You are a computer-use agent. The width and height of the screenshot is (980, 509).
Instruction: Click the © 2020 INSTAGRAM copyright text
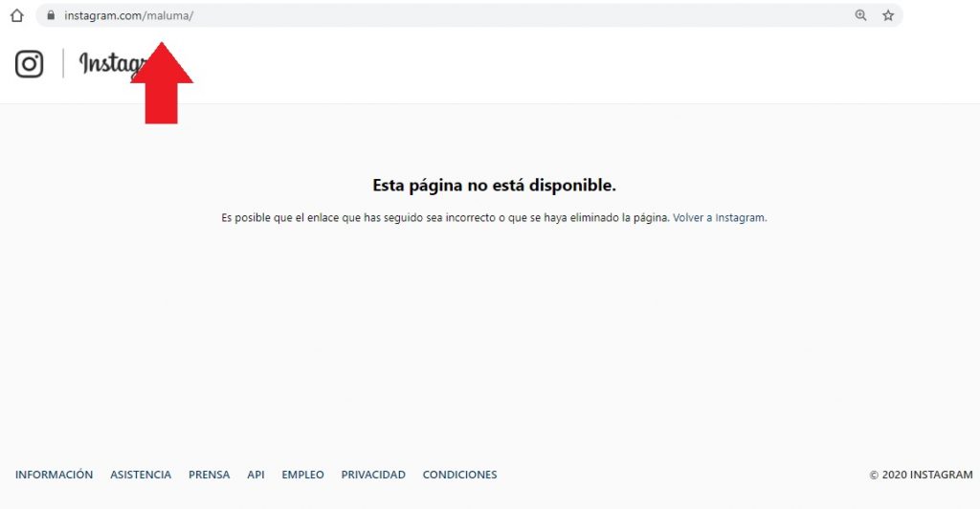(921, 475)
